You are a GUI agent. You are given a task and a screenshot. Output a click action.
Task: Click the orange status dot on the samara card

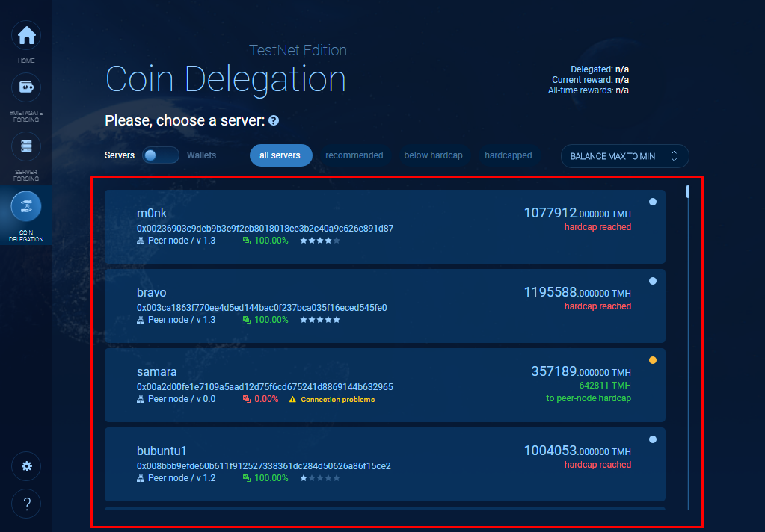[x=653, y=360]
